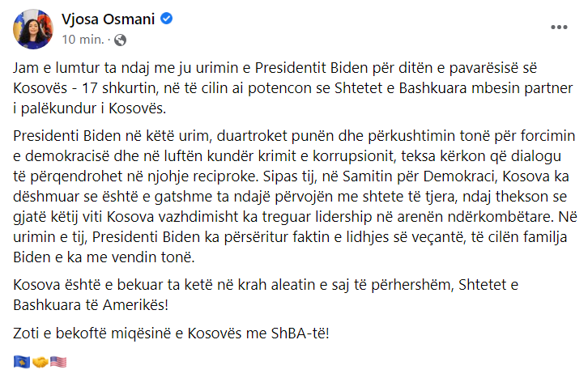Image resolution: width=588 pixels, height=378 pixels.
Task: Click the globe public audience icon
Action: point(120,39)
